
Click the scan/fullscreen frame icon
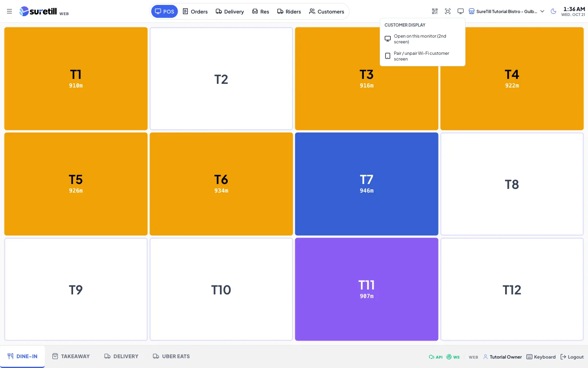tap(448, 11)
